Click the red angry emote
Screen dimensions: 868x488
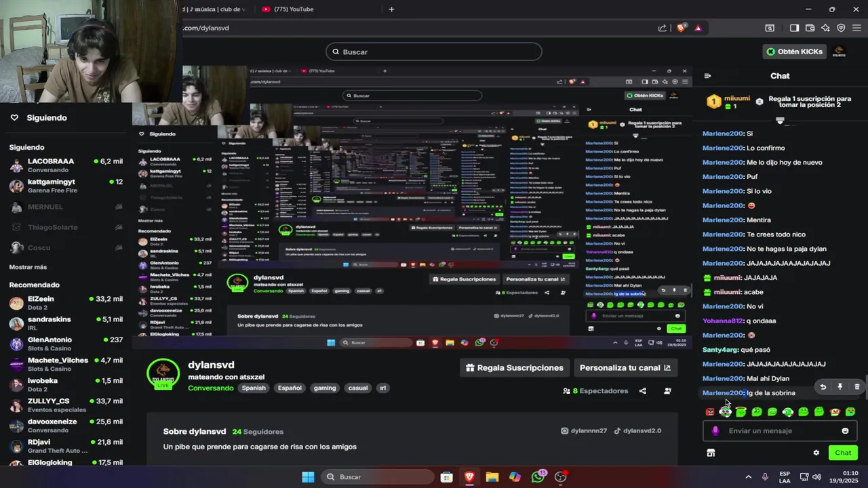coord(710,411)
